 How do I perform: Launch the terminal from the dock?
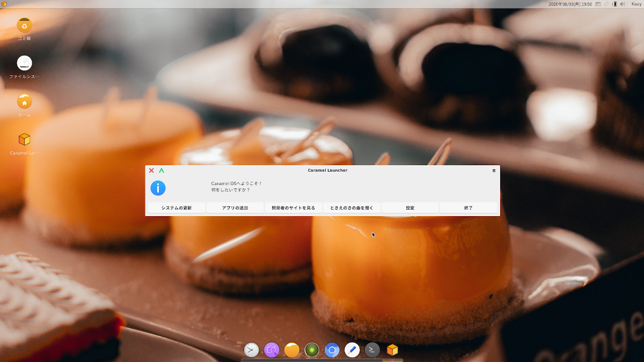coord(372,350)
